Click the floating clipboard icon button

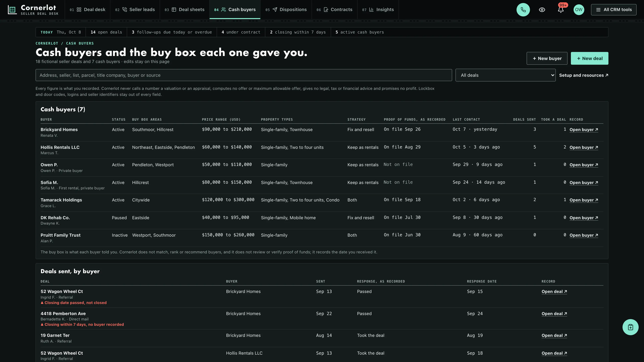click(630, 327)
